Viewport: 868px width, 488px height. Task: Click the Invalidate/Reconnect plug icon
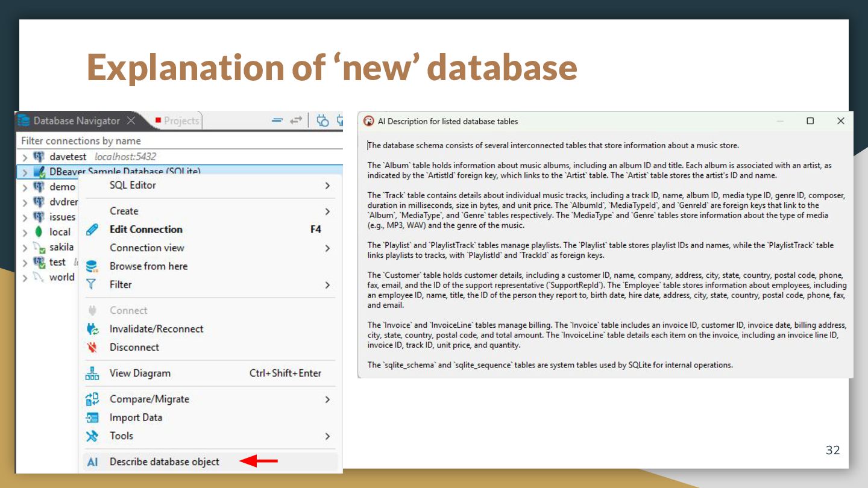point(92,329)
